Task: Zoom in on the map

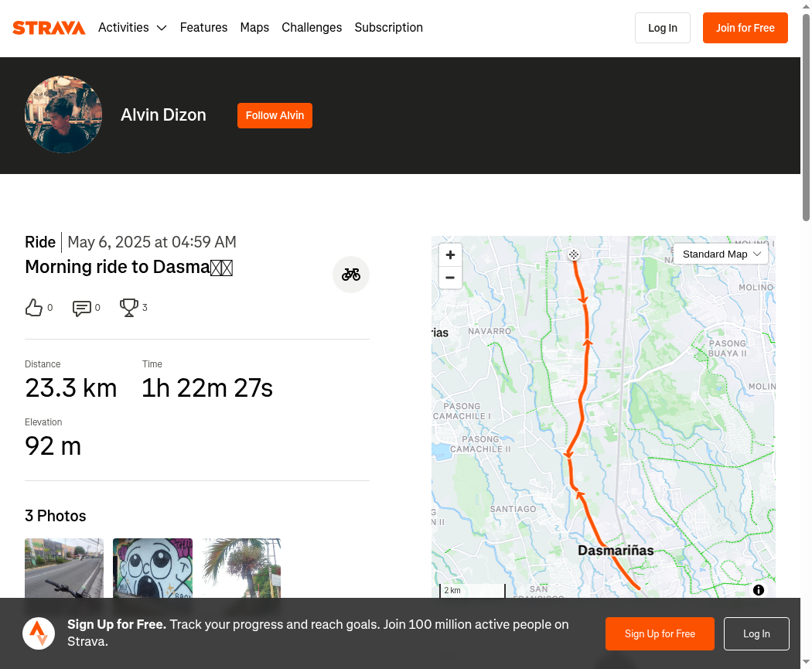Action: [x=450, y=254]
